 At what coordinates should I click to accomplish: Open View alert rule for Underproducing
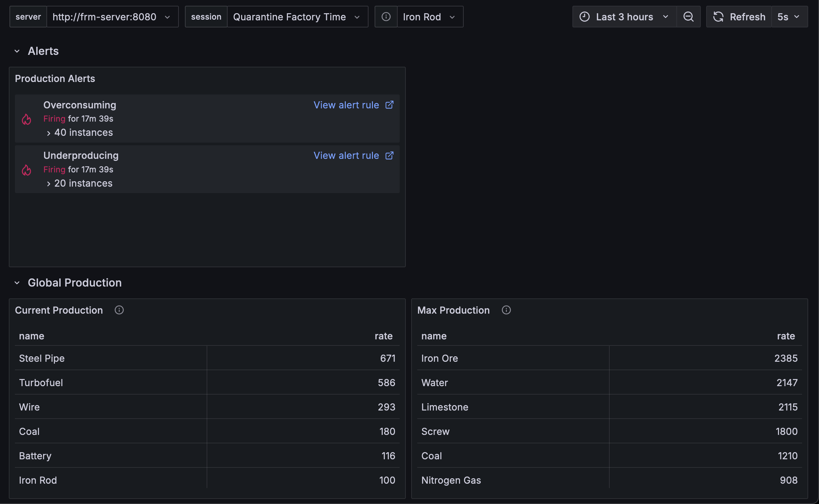[353, 155]
